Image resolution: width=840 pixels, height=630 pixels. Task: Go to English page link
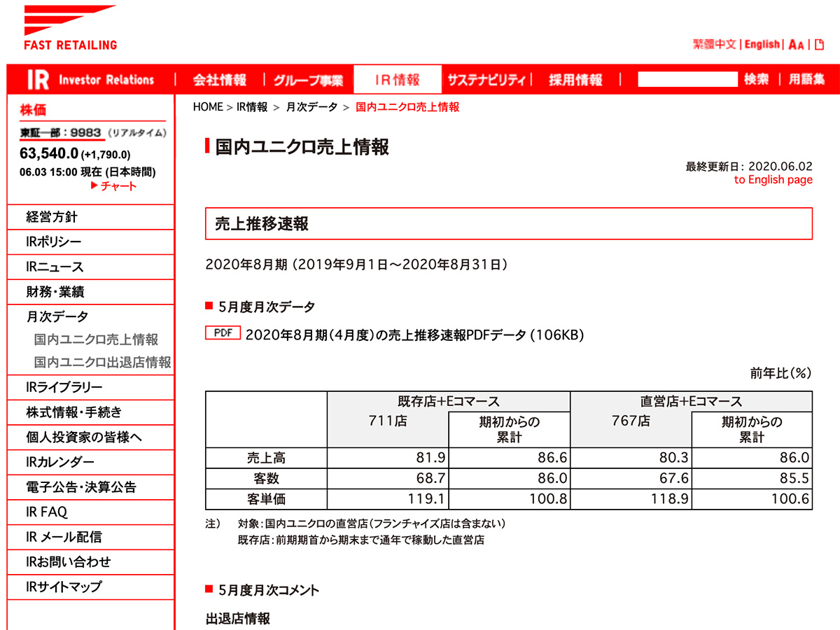773,179
